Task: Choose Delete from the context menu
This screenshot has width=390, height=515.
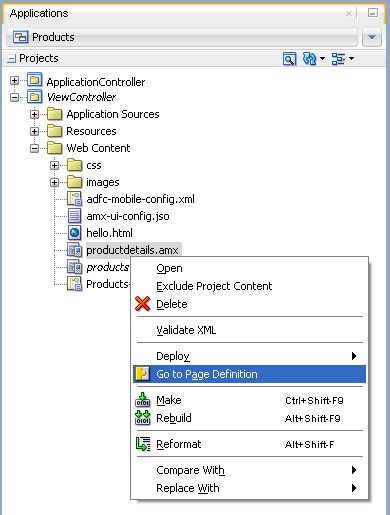Action: 249,304
